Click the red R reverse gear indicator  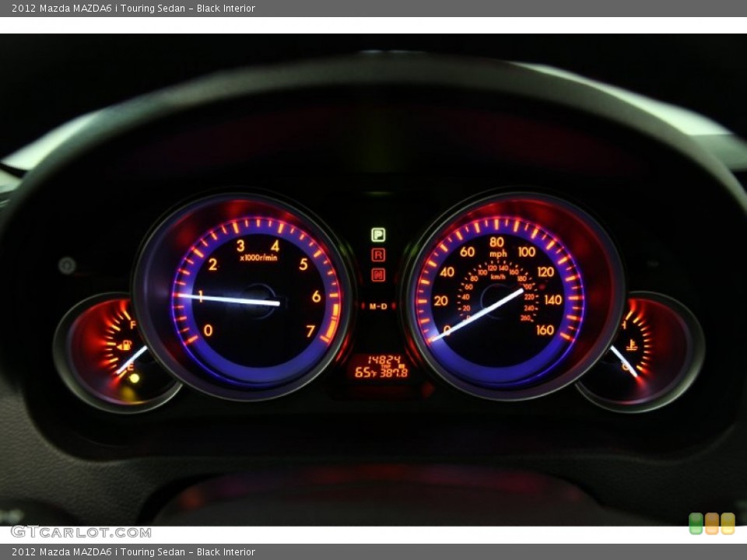pos(378,255)
